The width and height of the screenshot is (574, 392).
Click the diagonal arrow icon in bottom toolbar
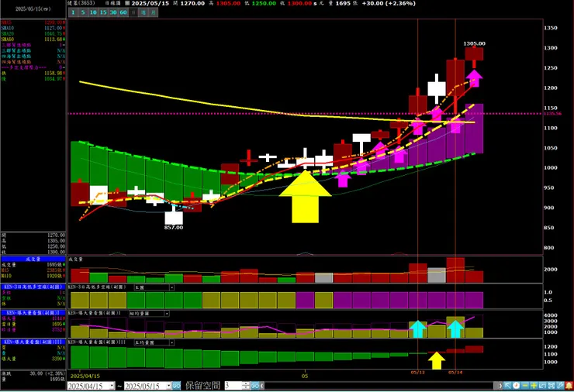click(x=507, y=386)
